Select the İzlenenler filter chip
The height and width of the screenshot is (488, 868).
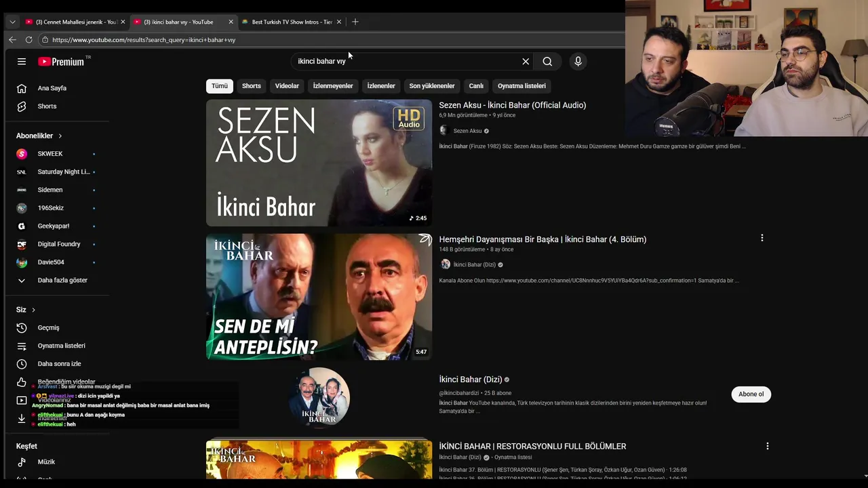coord(381,86)
